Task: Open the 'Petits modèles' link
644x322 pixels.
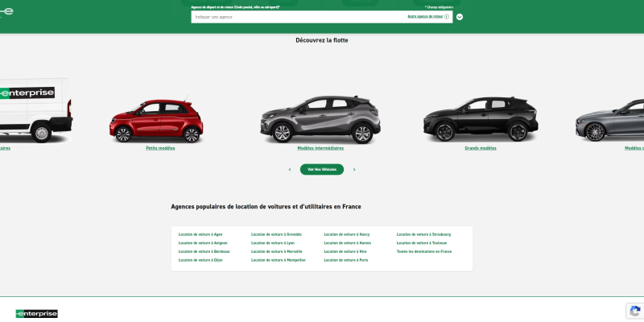Action: pos(160,148)
